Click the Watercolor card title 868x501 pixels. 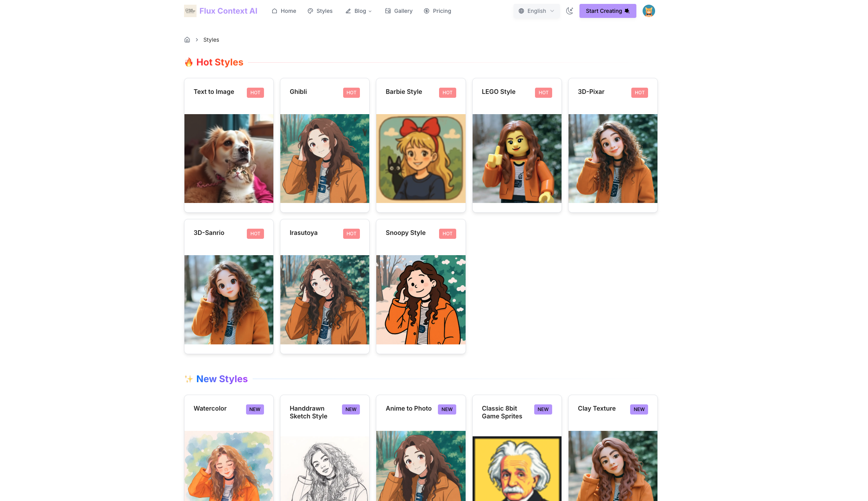point(210,408)
